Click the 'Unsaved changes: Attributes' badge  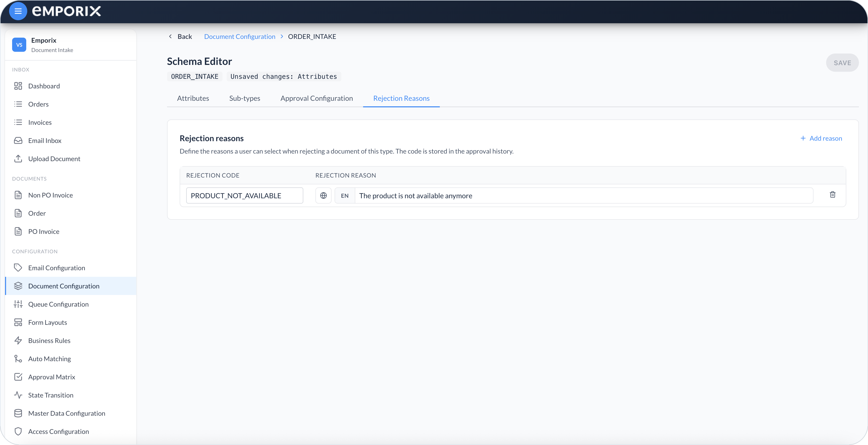pos(284,77)
